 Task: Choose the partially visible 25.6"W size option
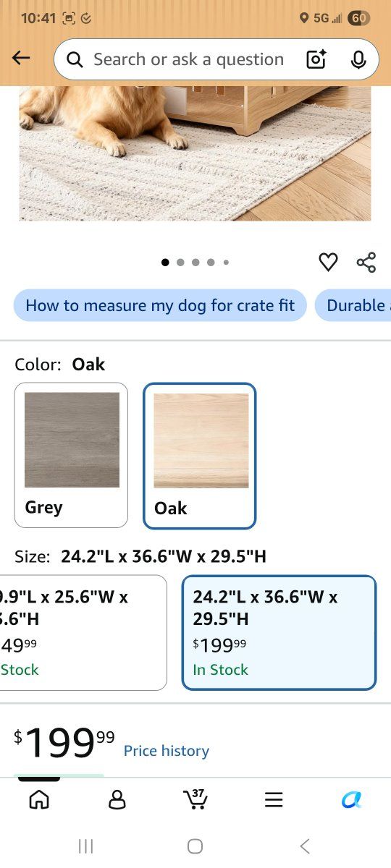[83, 633]
